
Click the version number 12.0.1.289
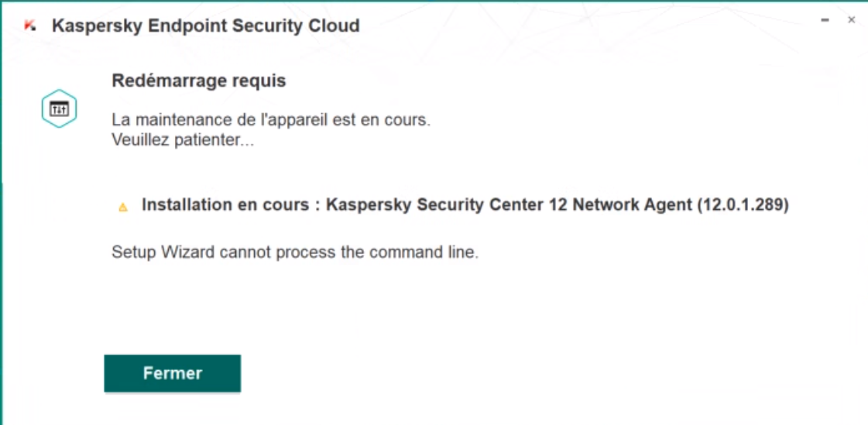(742, 205)
